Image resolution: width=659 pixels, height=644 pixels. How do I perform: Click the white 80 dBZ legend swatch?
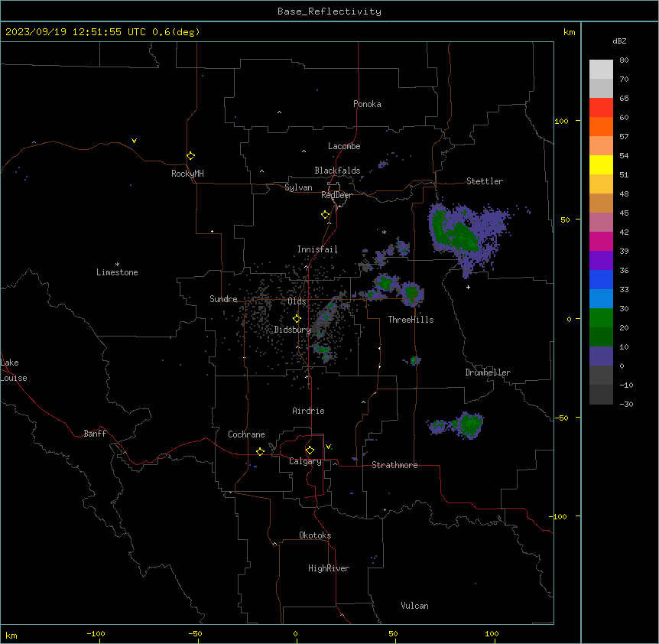(601, 69)
